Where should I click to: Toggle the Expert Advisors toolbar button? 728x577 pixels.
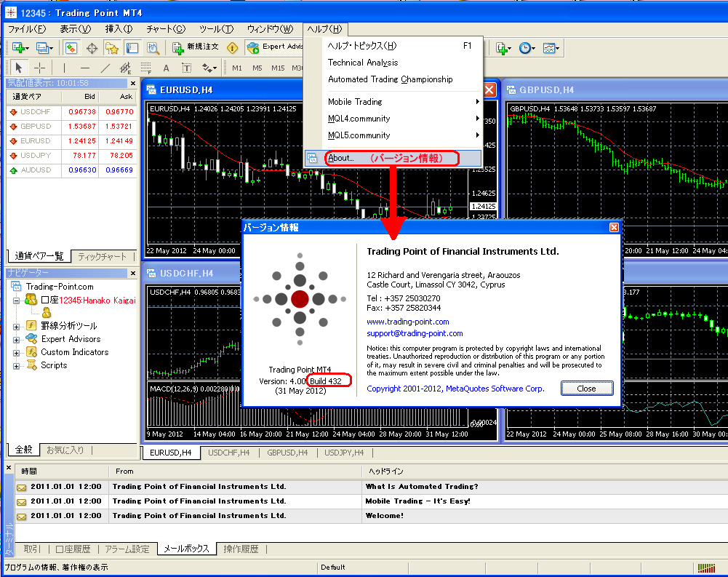click(x=275, y=47)
